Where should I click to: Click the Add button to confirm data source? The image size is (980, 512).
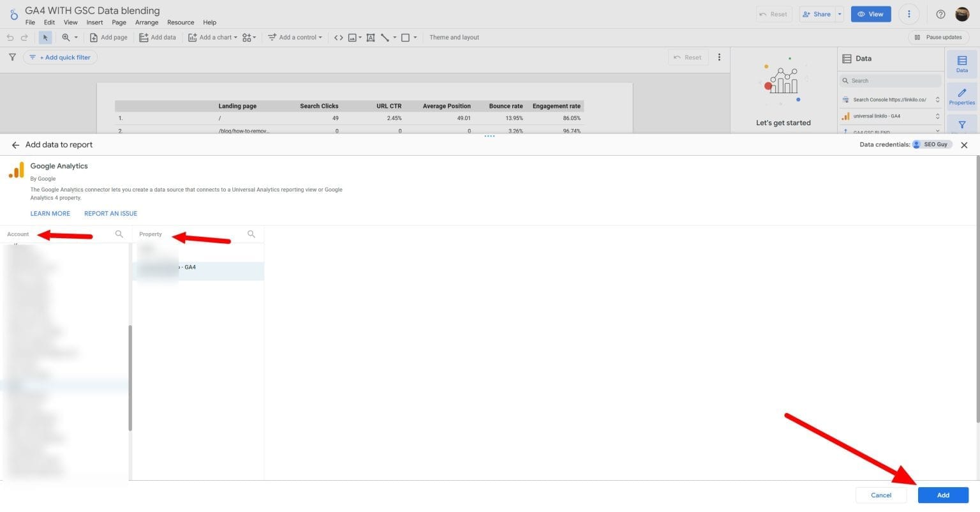point(943,495)
